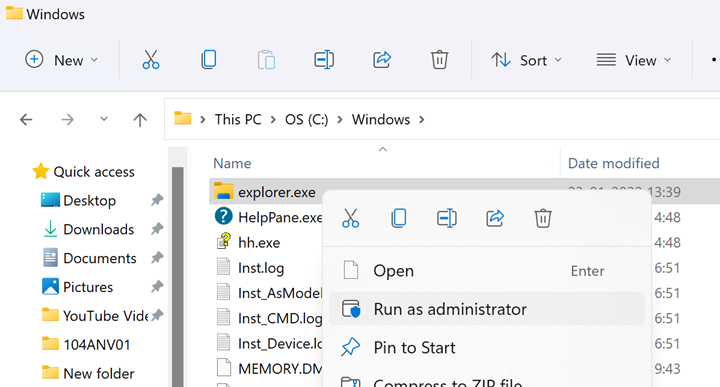Click the Quick access label

[94, 172]
